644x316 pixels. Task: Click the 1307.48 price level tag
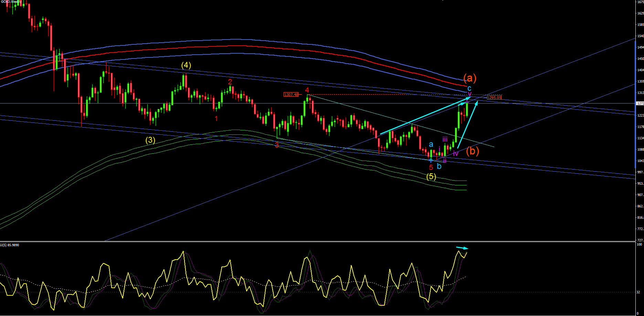pyautogui.click(x=291, y=95)
